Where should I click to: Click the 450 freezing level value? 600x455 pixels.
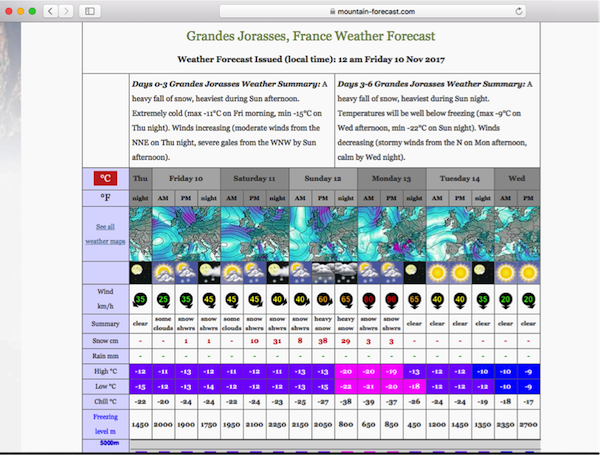[x=414, y=424]
